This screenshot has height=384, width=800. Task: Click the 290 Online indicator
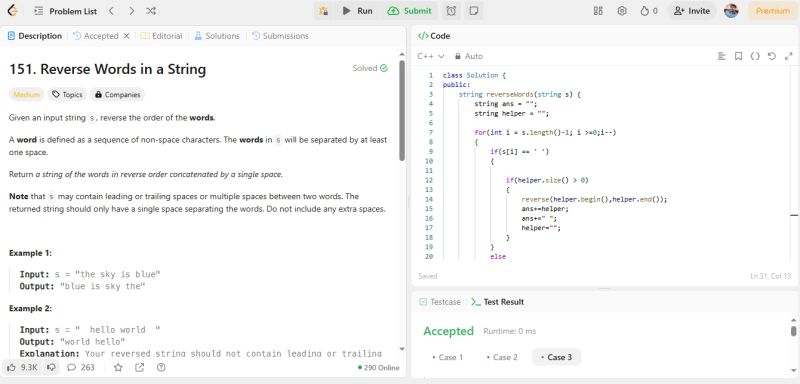click(x=379, y=368)
